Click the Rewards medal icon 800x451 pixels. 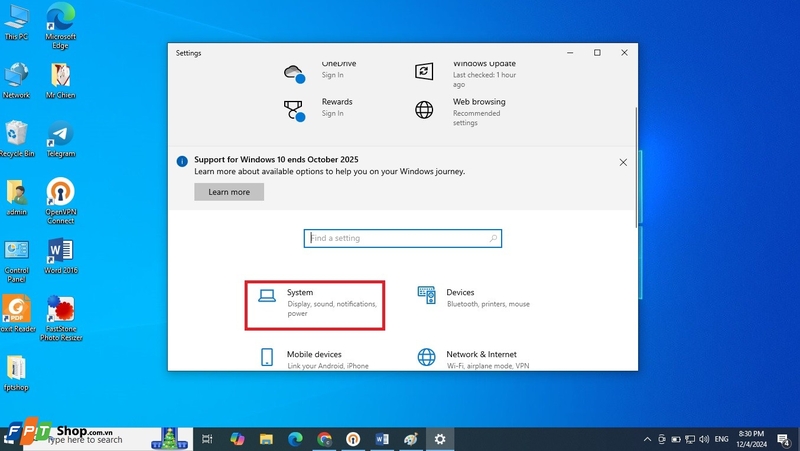point(294,110)
